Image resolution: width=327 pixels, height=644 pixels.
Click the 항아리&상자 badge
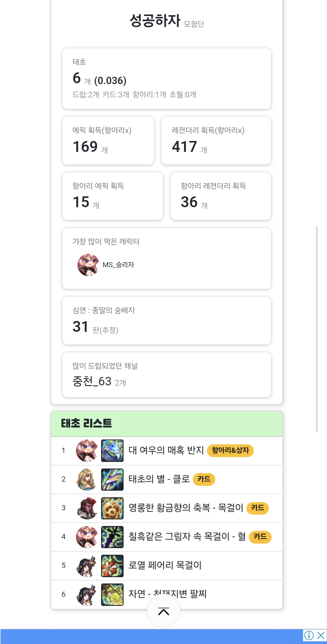click(230, 451)
